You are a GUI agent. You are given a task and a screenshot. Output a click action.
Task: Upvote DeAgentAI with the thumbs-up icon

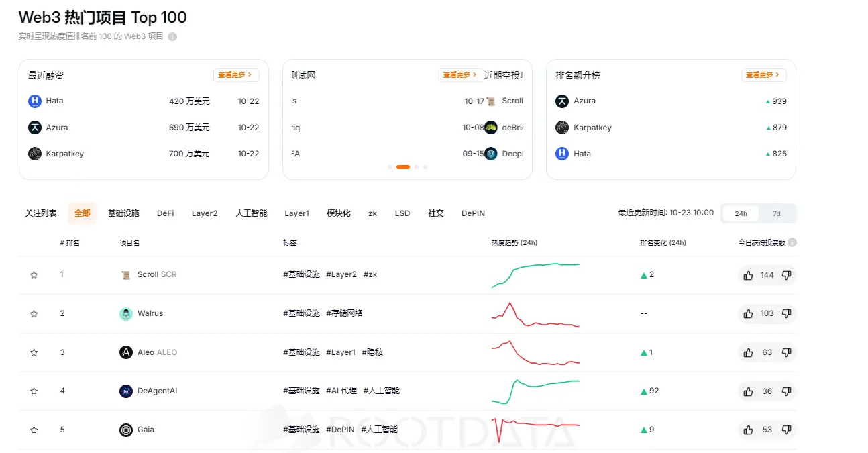748,391
